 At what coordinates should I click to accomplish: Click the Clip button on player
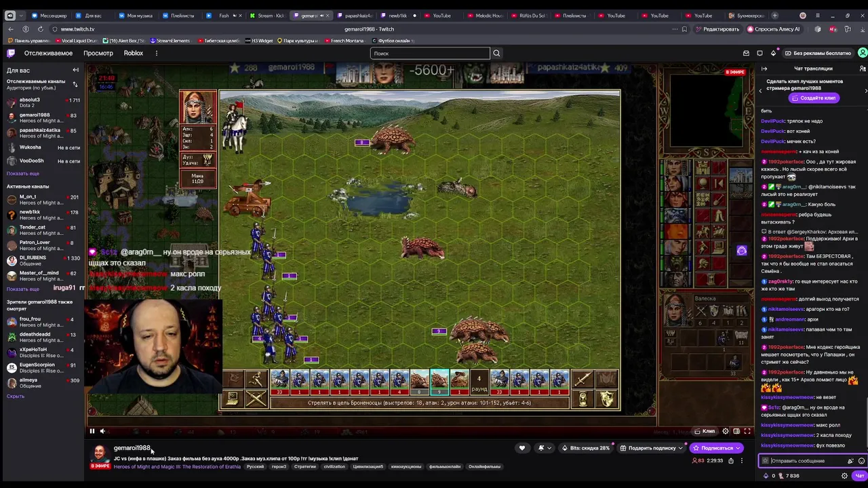coord(705,431)
